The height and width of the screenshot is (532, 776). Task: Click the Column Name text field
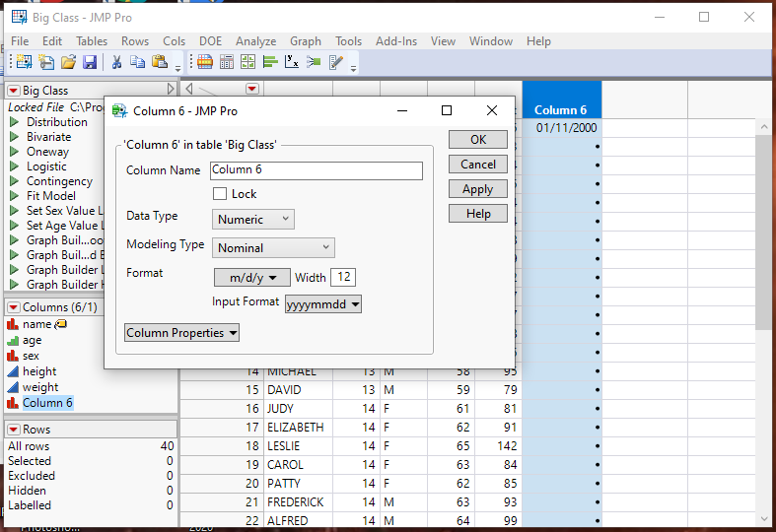[316, 170]
